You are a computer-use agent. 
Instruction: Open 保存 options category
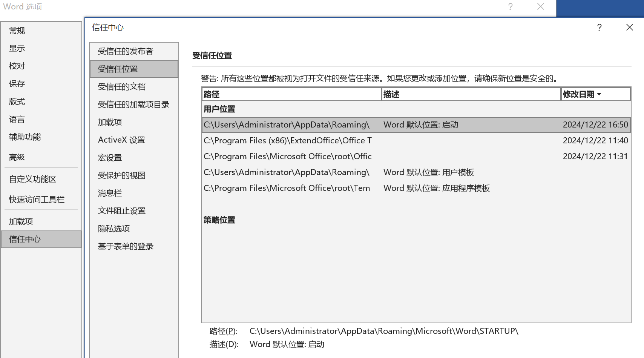click(x=41, y=84)
